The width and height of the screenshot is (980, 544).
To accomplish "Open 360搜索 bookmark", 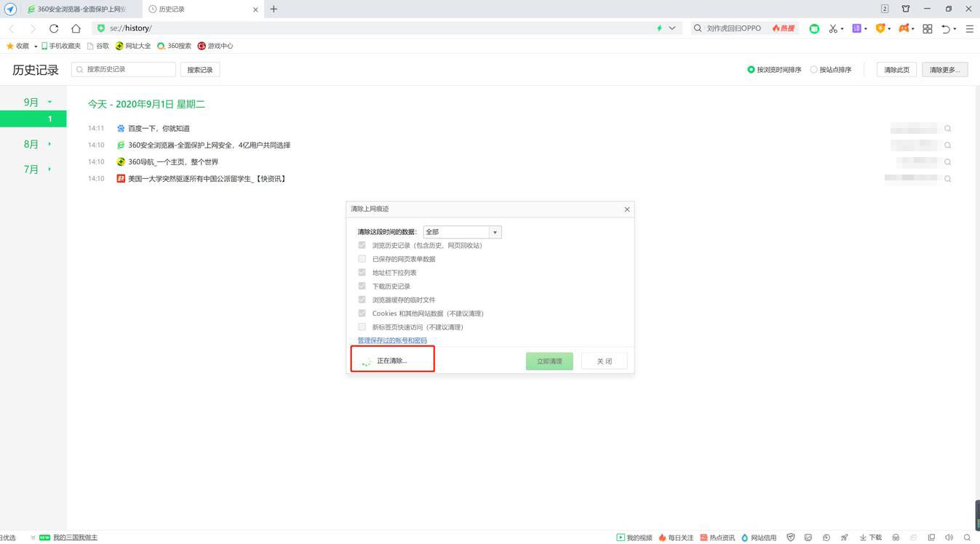I will [x=175, y=46].
